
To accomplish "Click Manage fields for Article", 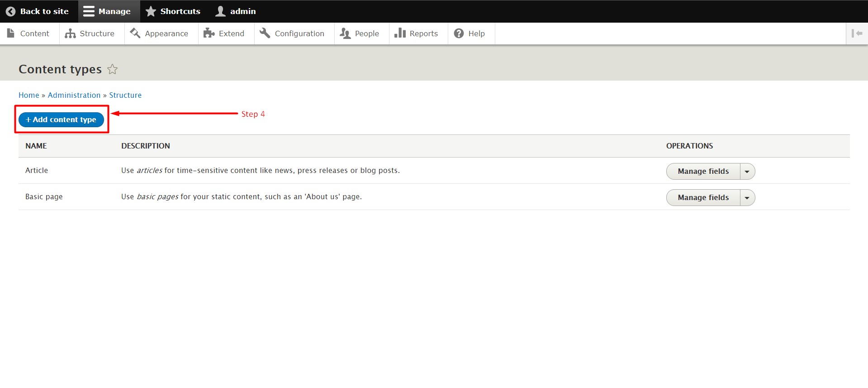I will (703, 172).
